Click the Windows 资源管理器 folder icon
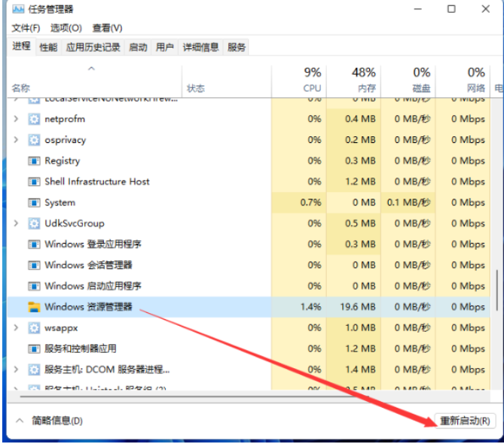 click(33, 307)
